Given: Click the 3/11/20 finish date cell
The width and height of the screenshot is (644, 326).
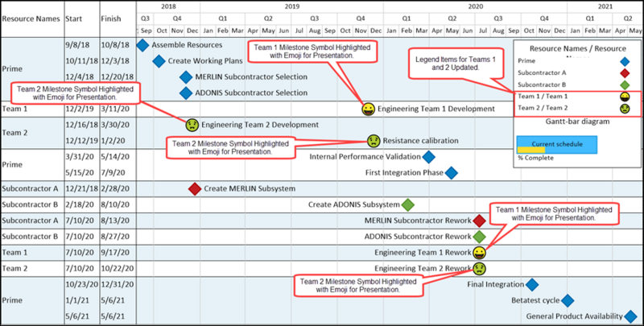Looking at the screenshot, I should [x=115, y=109].
